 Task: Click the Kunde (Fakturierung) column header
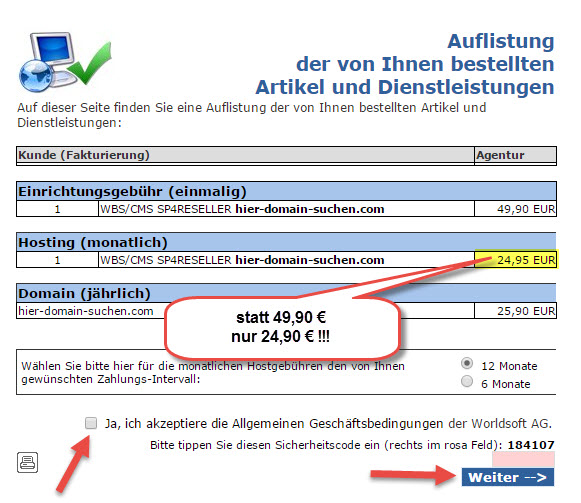(x=245, y=155)
